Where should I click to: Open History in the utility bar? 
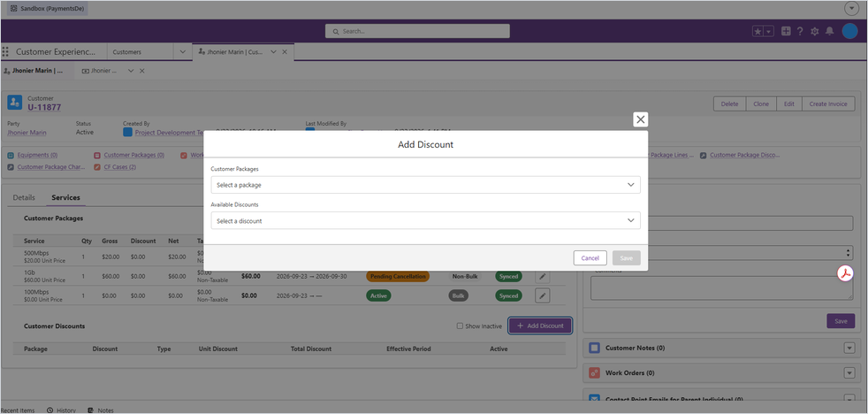(x=62, y=410)
